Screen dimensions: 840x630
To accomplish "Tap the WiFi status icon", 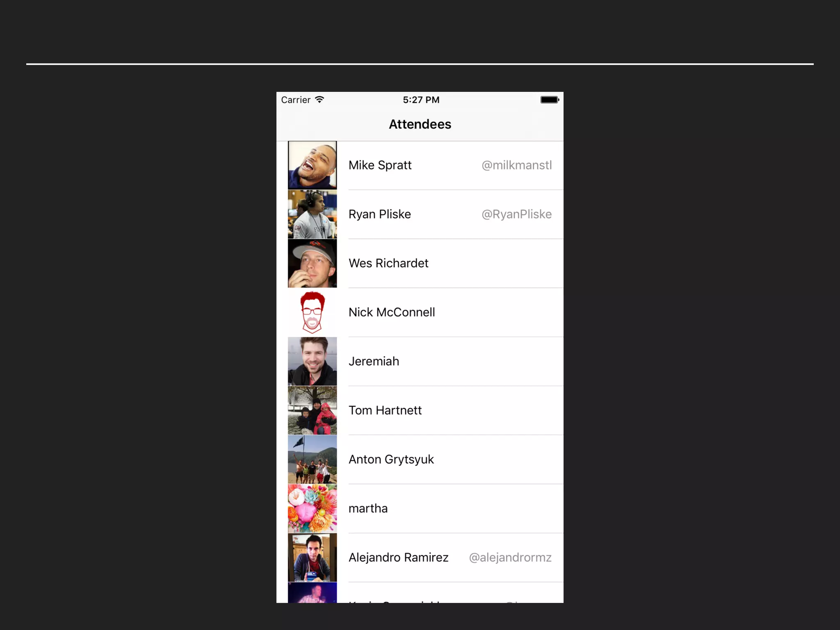I will pos(320,100).
